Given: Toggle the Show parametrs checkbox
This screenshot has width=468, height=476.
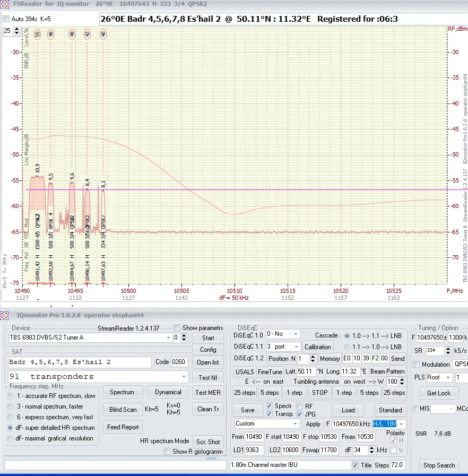Looking at the screenshot, I should (177, 328).
